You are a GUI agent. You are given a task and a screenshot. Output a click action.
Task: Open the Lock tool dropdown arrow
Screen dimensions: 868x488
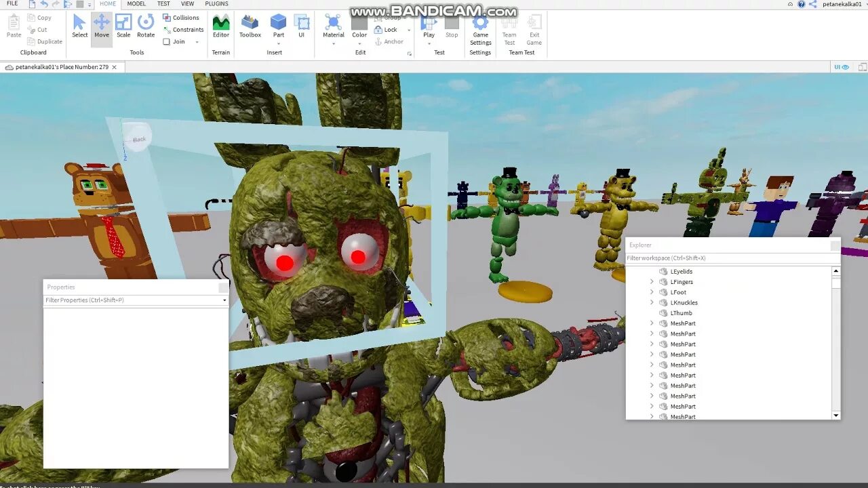(409, 30)
